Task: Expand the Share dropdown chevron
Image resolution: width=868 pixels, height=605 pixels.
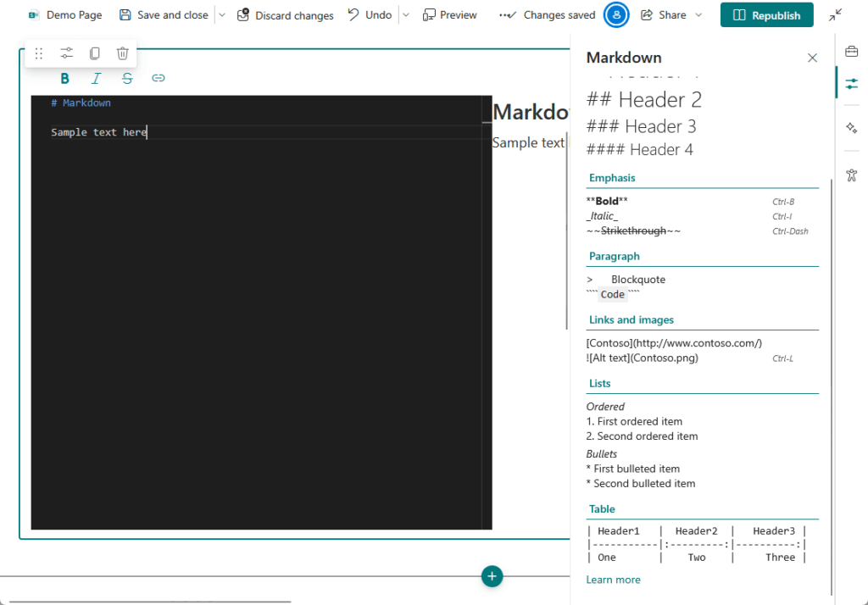Action: [698, 15]
